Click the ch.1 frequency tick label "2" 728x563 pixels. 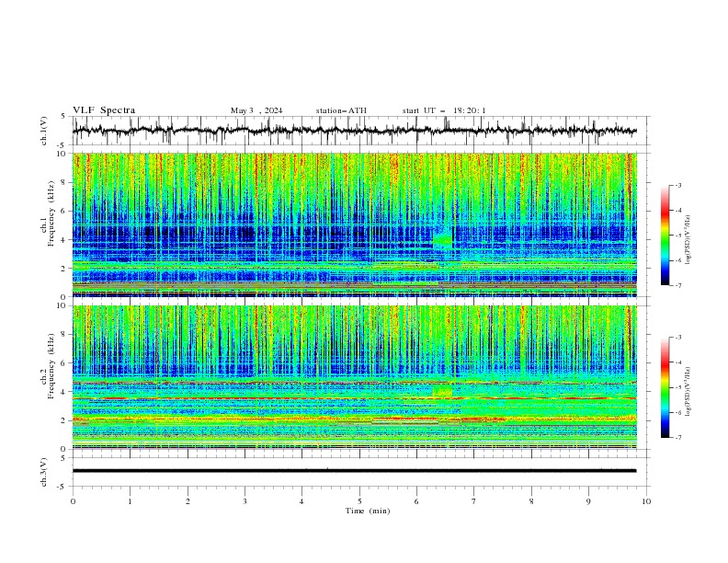tap(64, 269)
